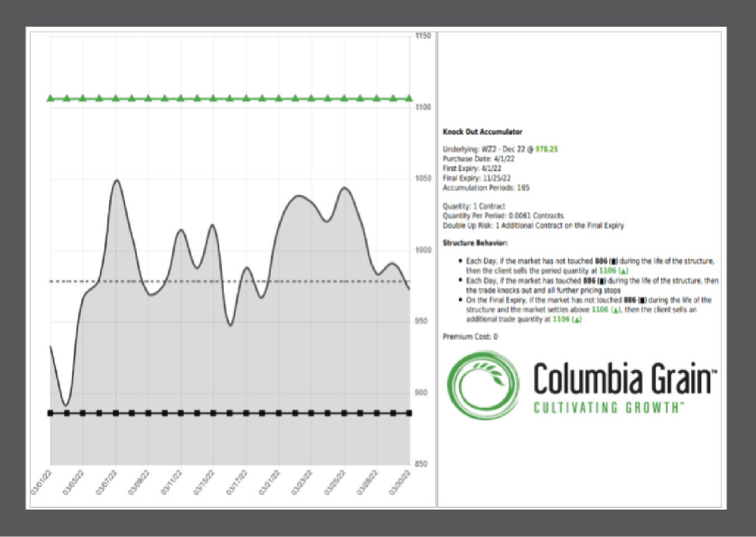Click the 03/25/22 x-axis date label

335,483
